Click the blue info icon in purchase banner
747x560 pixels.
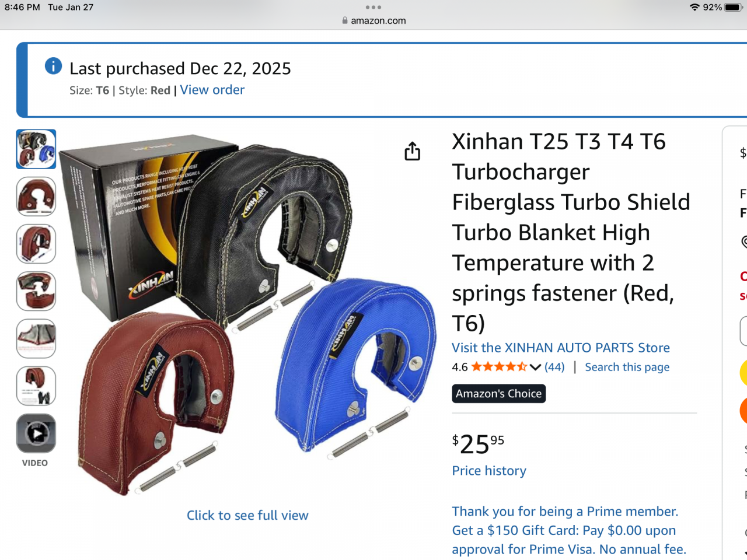click(53, 66)
